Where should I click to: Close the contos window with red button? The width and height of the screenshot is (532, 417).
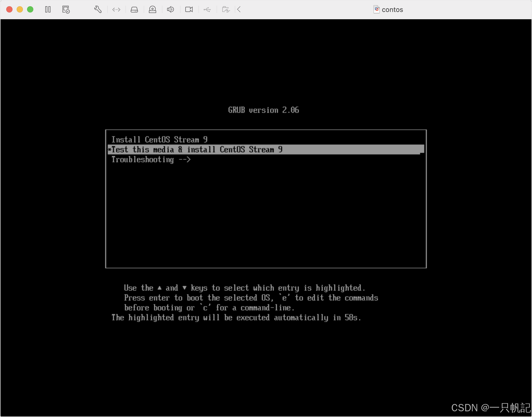point(10,10)
